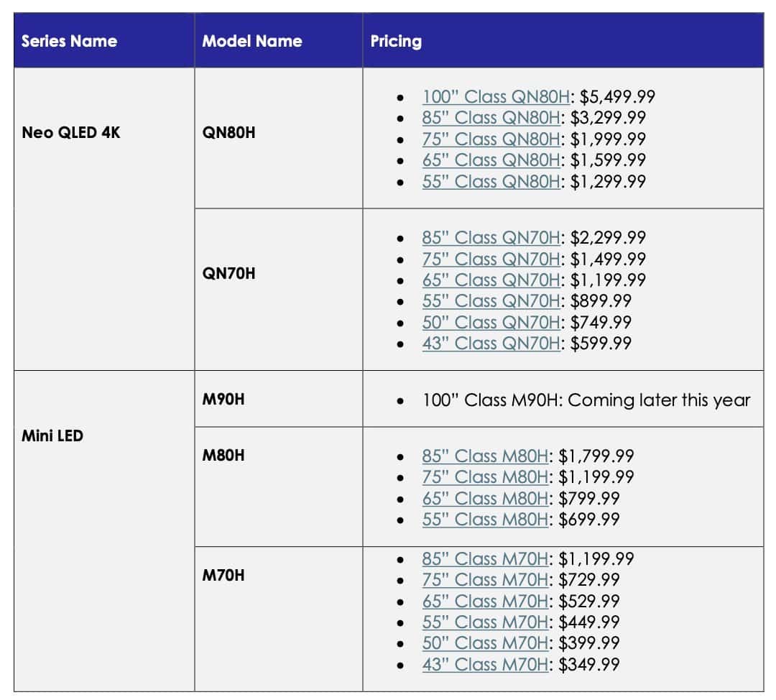The width and height of the screenshot is (776, 700).
Task: Open the 85" Class M70H link
Action: click(x=485, y=558)
